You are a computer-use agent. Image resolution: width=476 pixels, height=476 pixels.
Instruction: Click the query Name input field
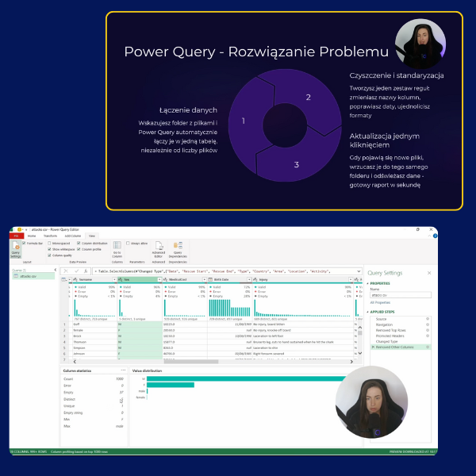coord(401,295)
